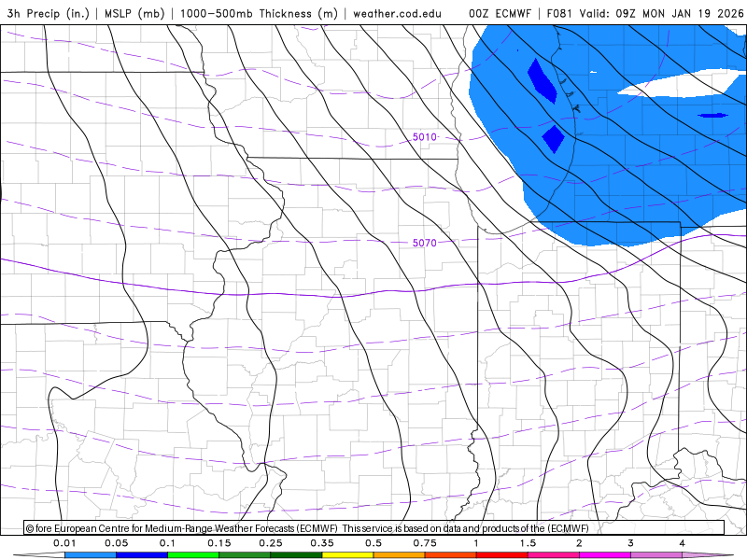Click the light blue 0.01 legend swatch

(91, 555)
